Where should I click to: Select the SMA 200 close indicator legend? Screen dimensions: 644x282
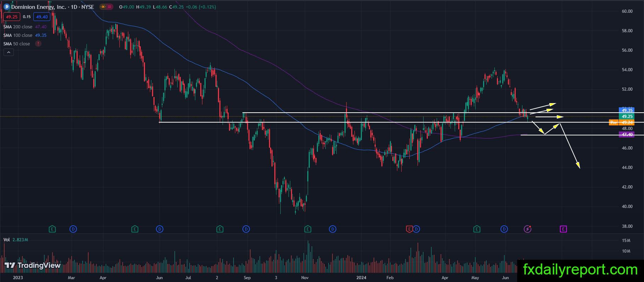[25, 27]
